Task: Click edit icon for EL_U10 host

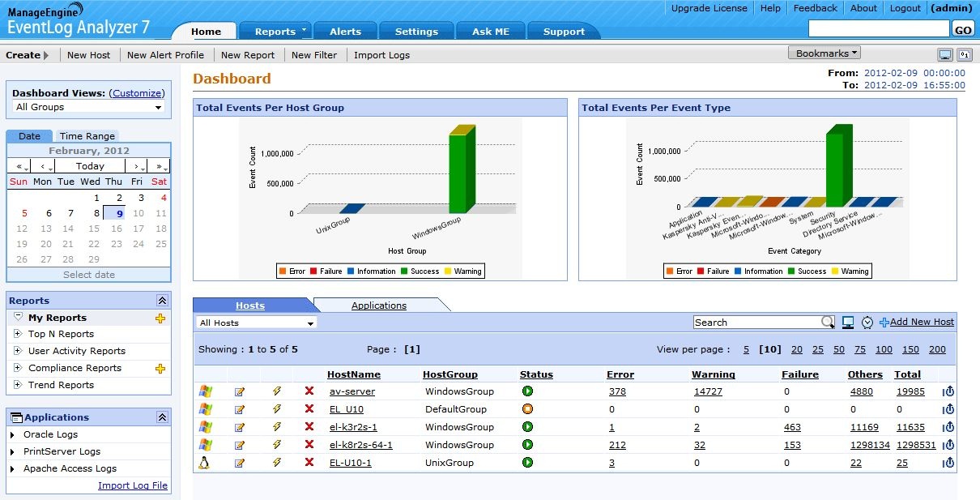Action: point(240,409)
